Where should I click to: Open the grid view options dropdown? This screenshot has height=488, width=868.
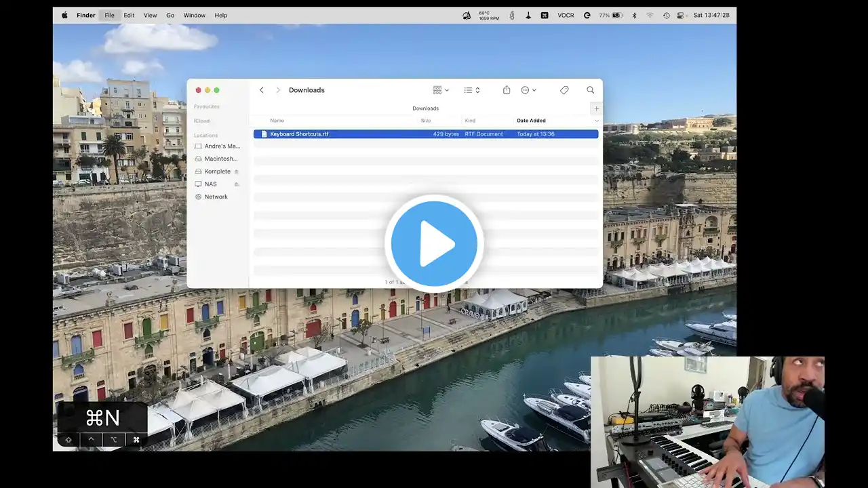pos(441,90)
